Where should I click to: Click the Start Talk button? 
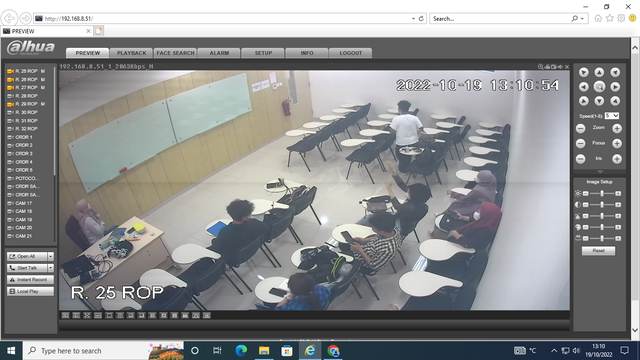[27, 268]
